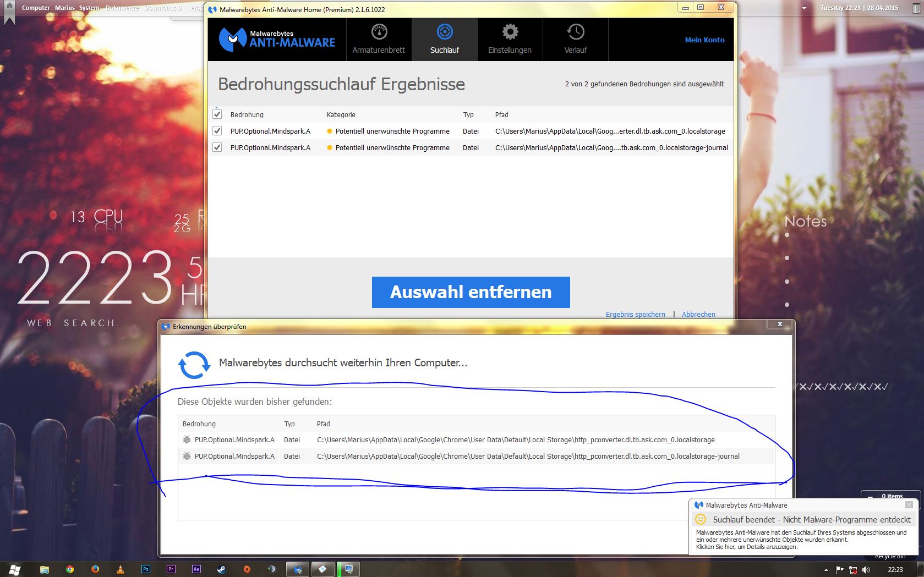Screen dimensions: 924x577
Task: Click the Abbrechen link
Action: (698, 315)
